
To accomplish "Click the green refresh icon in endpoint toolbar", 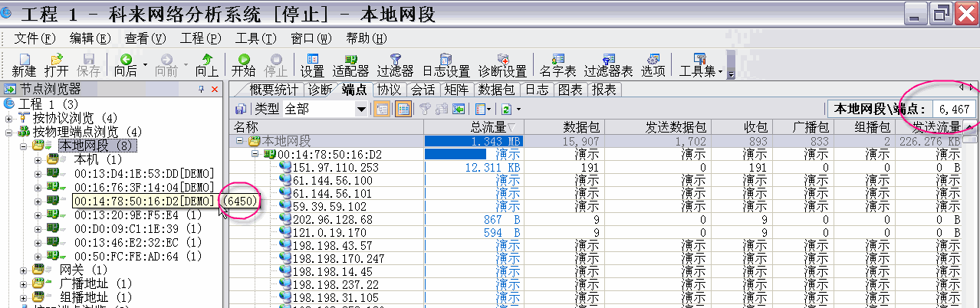I will [506, 109].
